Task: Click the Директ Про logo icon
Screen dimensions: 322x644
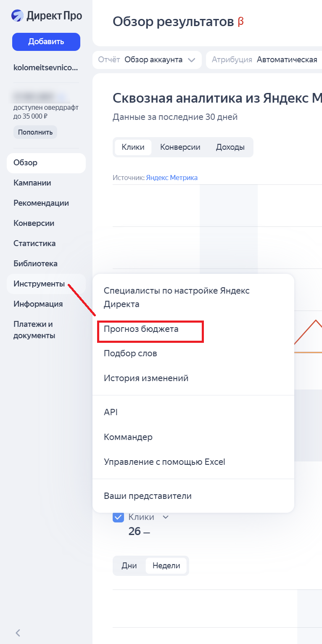Action: pyautogui.click(x=17, y=16)
